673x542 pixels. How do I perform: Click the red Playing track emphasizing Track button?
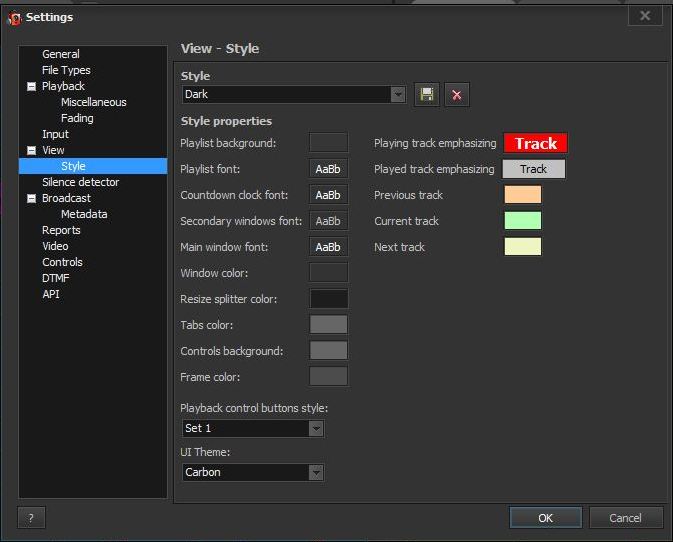[536, 143]
